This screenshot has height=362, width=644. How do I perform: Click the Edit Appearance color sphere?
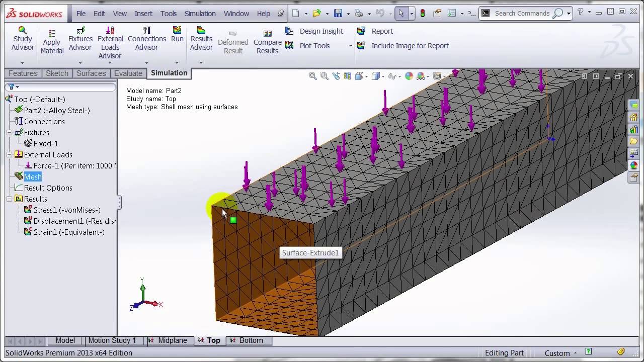(409, 76)
